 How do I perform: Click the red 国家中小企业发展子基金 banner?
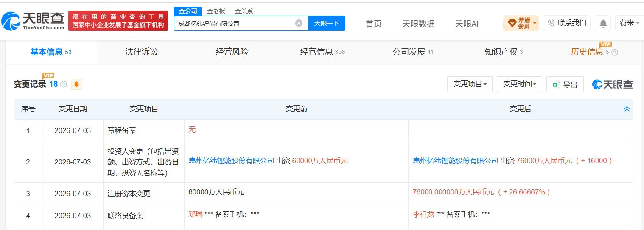click(x=118, y=21)
